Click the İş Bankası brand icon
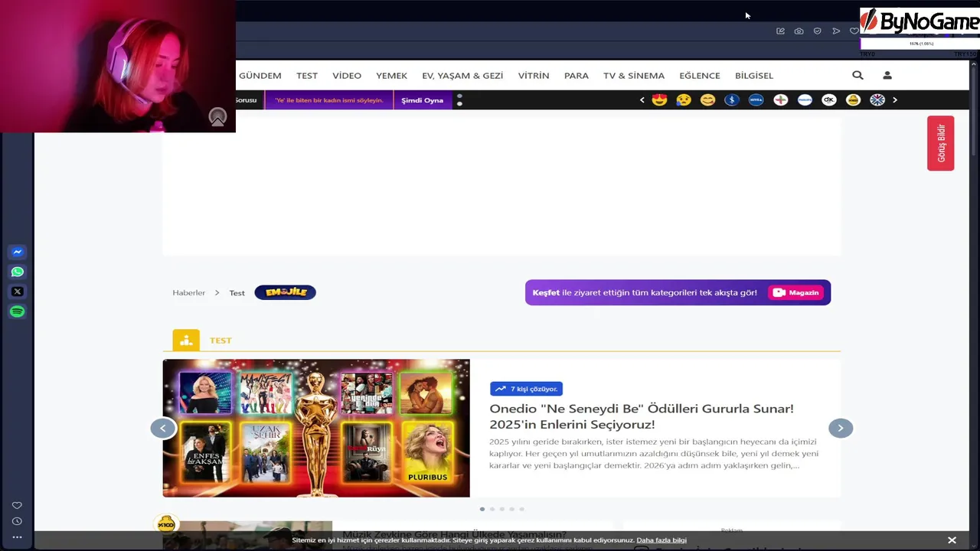This screenshot has height=551, width=980. click(732, 100)
